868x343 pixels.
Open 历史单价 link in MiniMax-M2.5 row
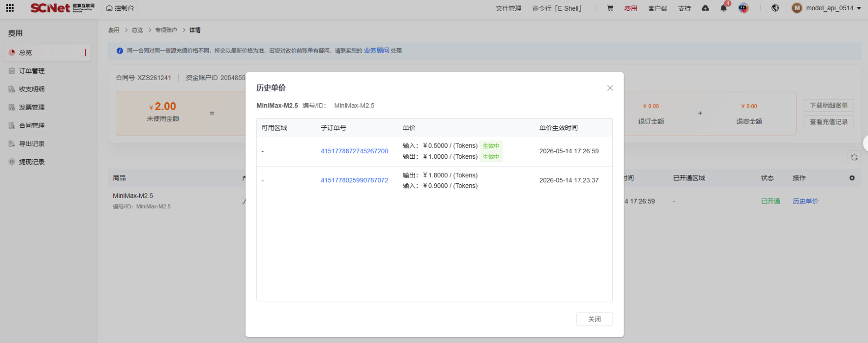(806, 201)
